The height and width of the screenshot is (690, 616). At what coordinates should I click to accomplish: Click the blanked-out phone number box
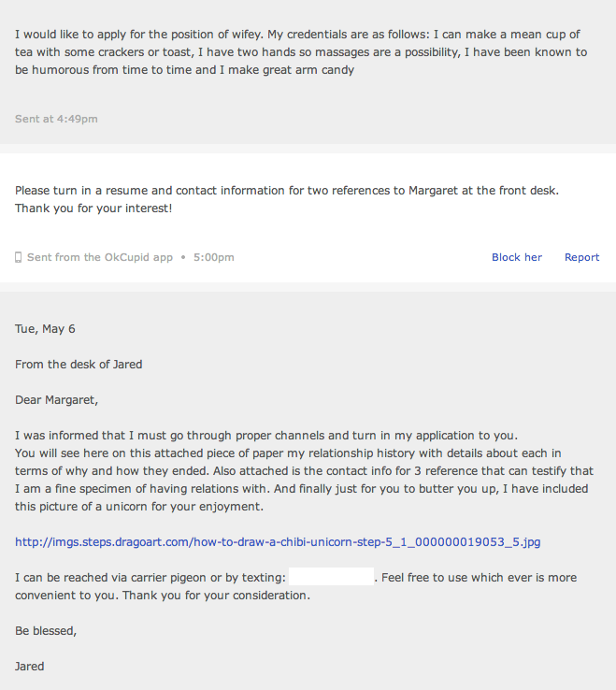pos(331,577)
